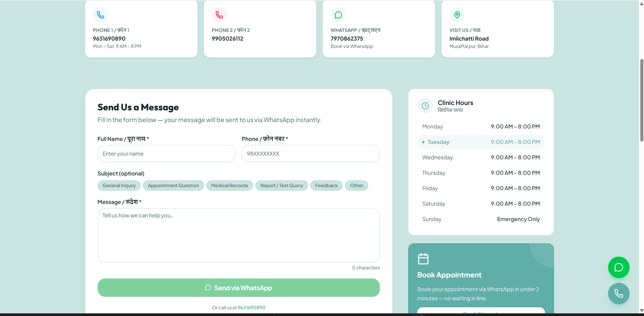The image size is (644, 316).
Task: Click the red phone icon on Phone 2 card
Action: (219, 15)
